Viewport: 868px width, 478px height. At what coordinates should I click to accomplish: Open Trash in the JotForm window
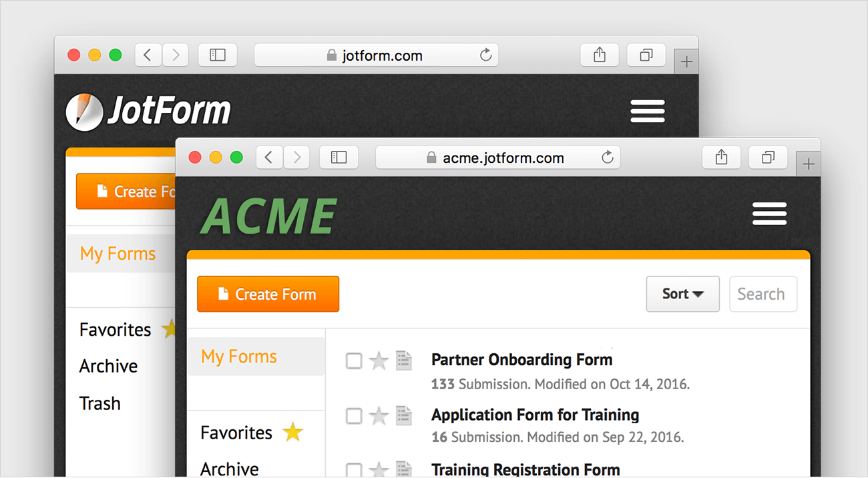coord(100,403)
